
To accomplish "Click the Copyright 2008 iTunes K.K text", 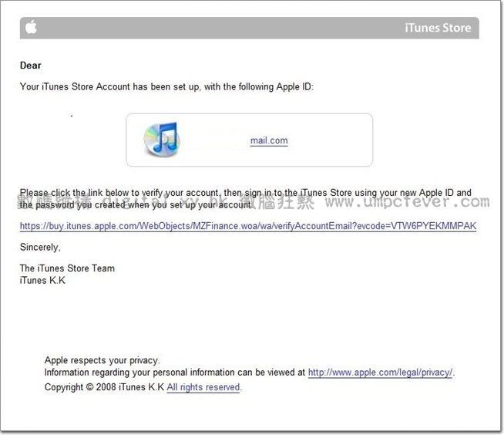I will pyautogui.click(x=104, y=387).
